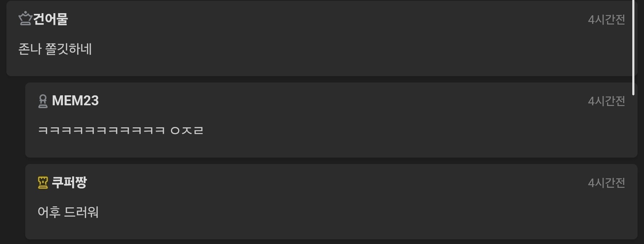
Task: Click the ㅋㅋㅋ laughing string in MEM23's reply
Action: [x=101, y=131]
